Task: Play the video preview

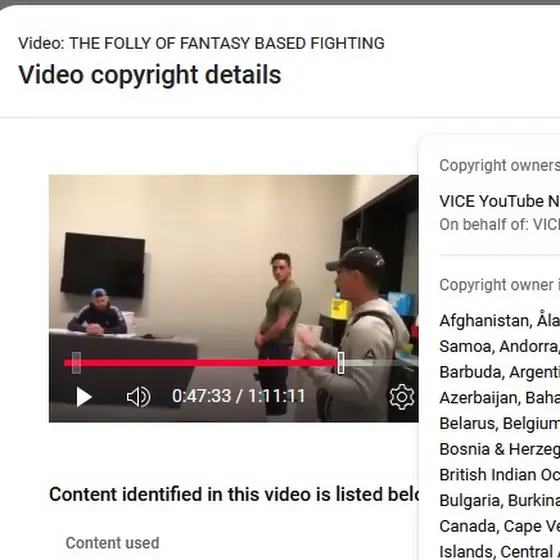Action: tap(84, 397)
